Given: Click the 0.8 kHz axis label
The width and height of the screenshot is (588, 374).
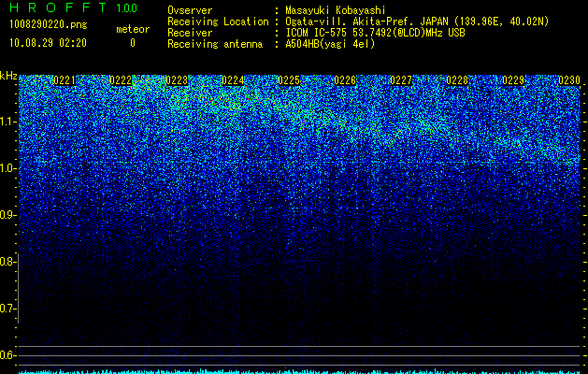Looking at the screenshot, I should [8, 262].
